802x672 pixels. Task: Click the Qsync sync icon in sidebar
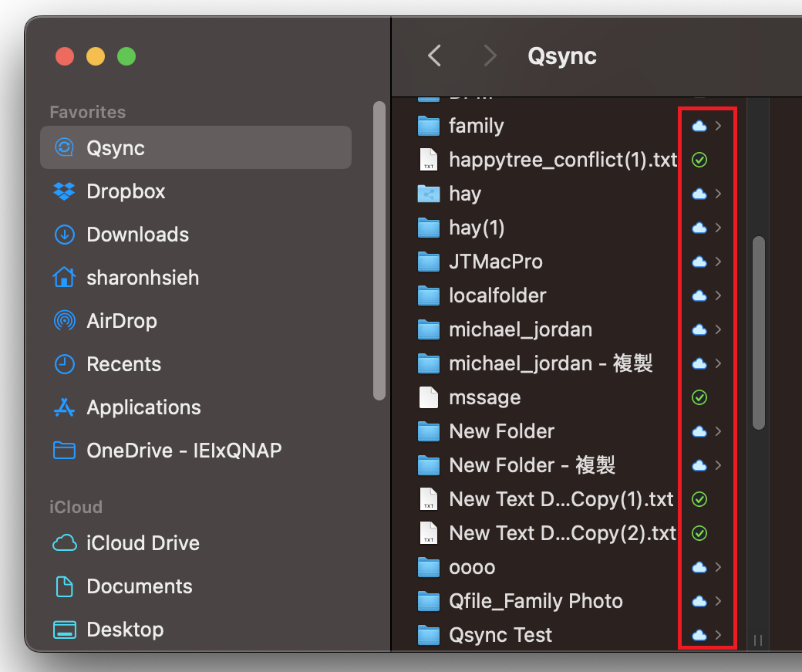64,148
